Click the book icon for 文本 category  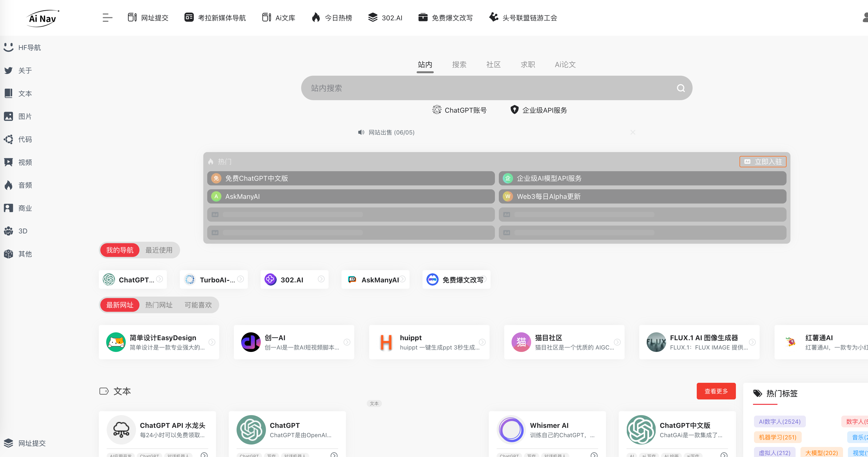[x=8, y=93]
